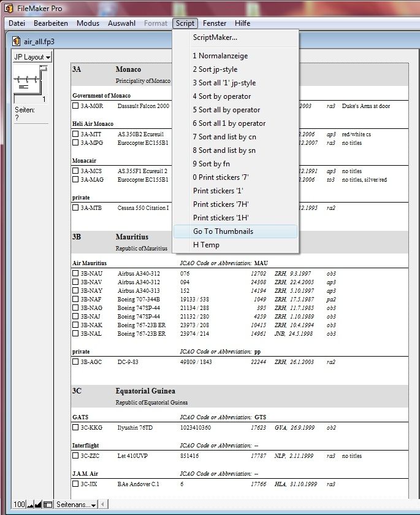Run script 1 Normalanzeige
This screenshot has width=420, height=515.
click(x=235, y=56)
